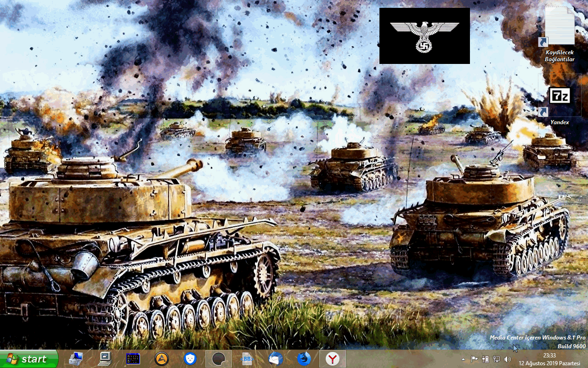Open Action Center flag icon
Viewport: 588px width, 368px height.
coord(475,359)
